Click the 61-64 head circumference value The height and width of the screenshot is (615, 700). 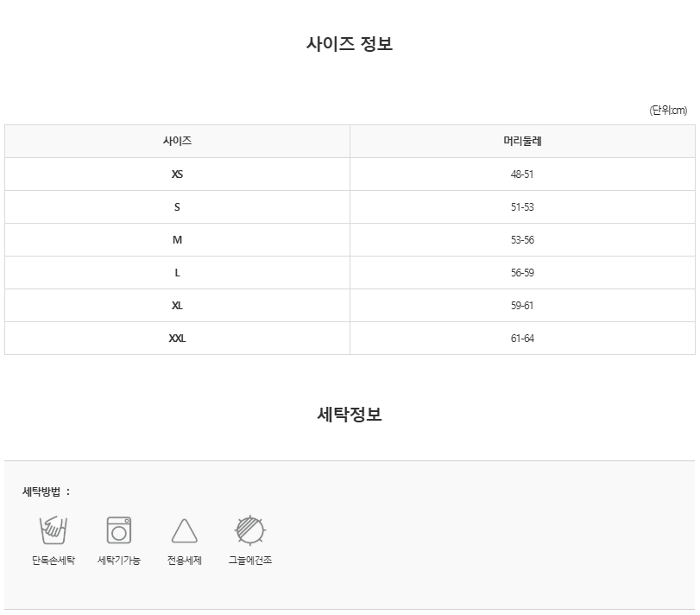522,339
